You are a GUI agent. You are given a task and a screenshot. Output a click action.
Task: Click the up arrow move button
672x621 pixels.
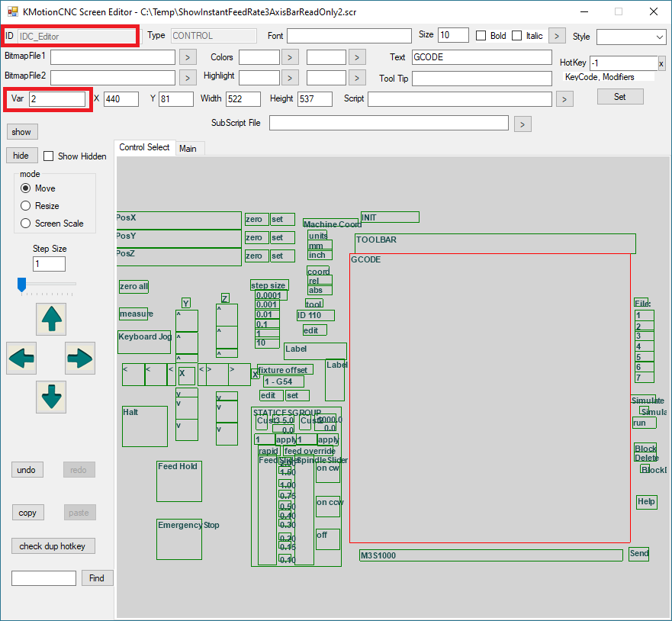51,319
